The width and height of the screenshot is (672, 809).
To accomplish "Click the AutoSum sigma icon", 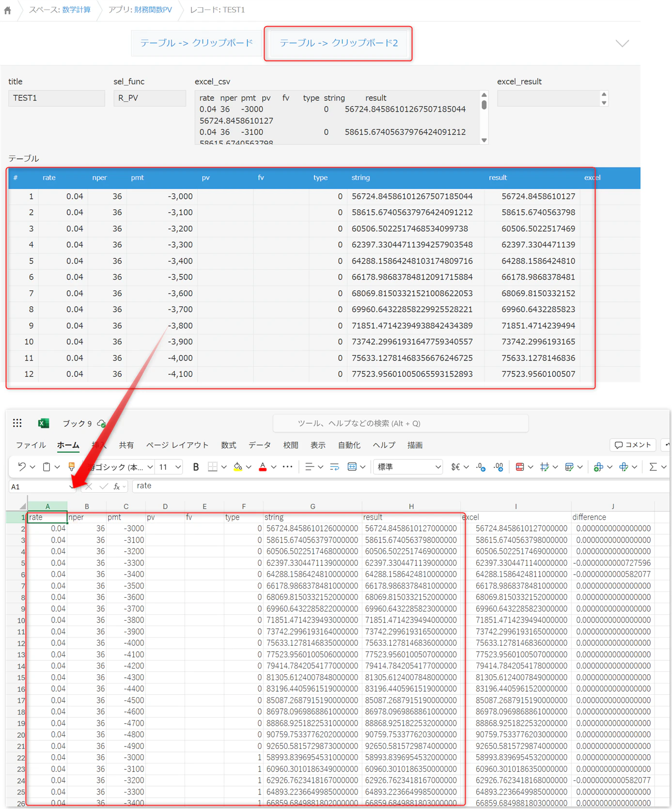I will pyautogui.click(x=653, y=467).
